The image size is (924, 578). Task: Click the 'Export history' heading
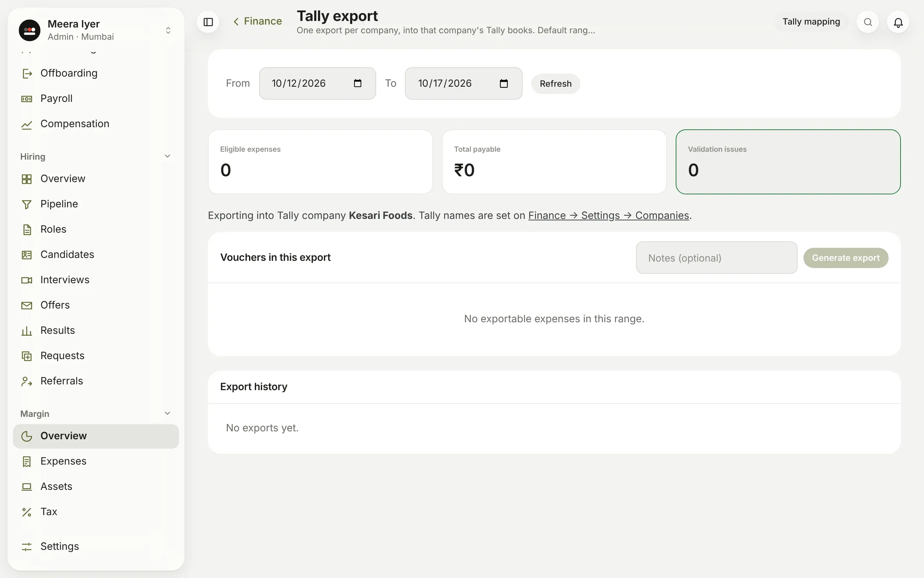[253, 387]
